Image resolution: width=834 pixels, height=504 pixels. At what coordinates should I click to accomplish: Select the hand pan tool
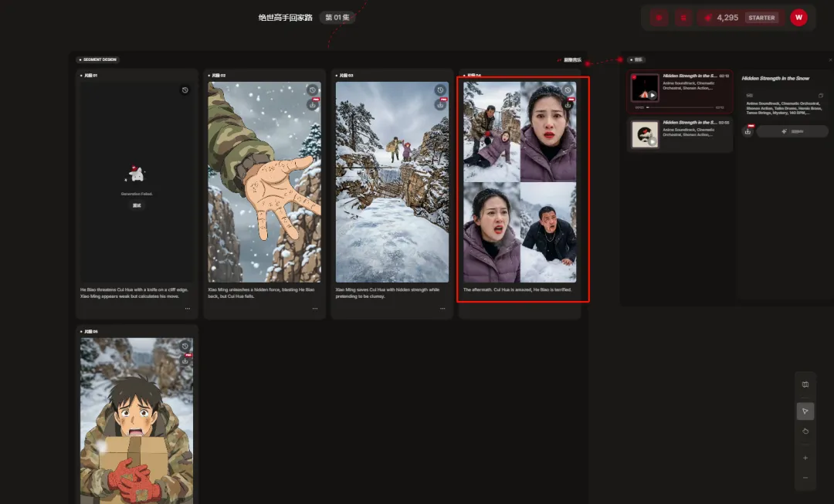tap(805, 431)
